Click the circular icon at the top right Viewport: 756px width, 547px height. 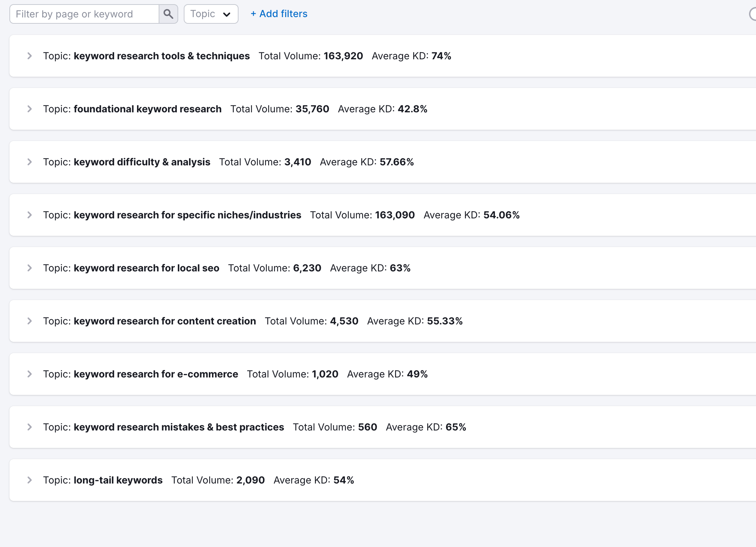pyautogui.click(x=753, y=14)
